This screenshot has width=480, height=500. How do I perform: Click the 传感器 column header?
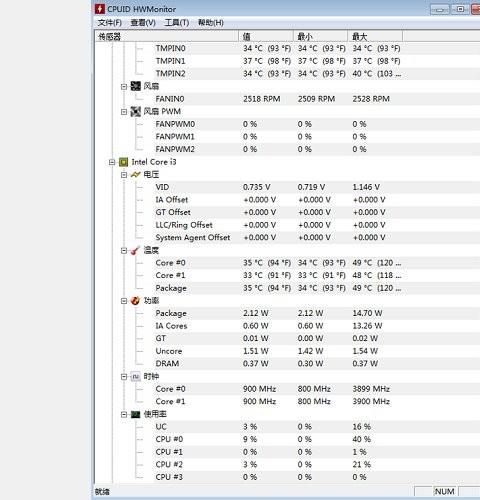click(x=167, y=36)
